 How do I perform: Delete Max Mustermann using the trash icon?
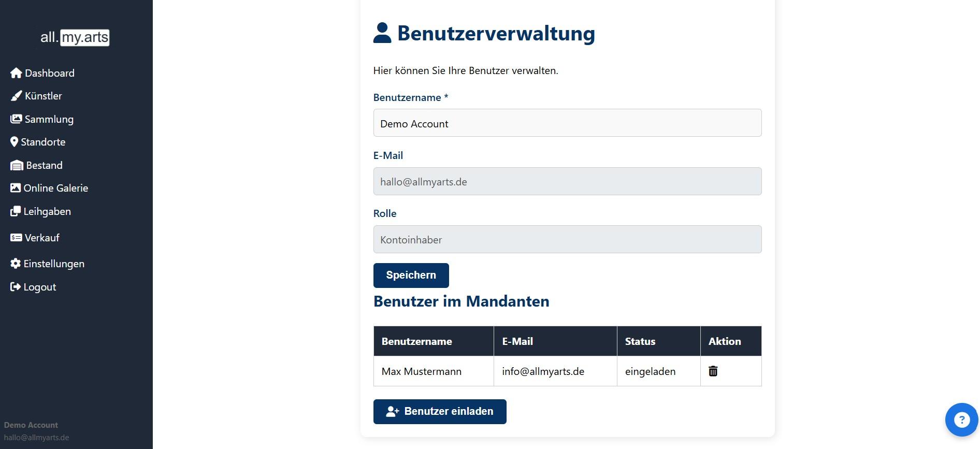tap(713, 371)
